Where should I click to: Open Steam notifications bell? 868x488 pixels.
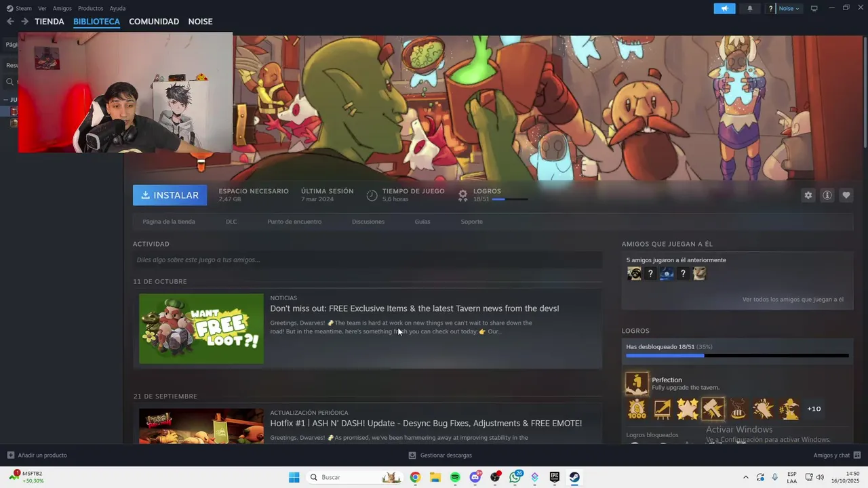click(x=750, y=8)
